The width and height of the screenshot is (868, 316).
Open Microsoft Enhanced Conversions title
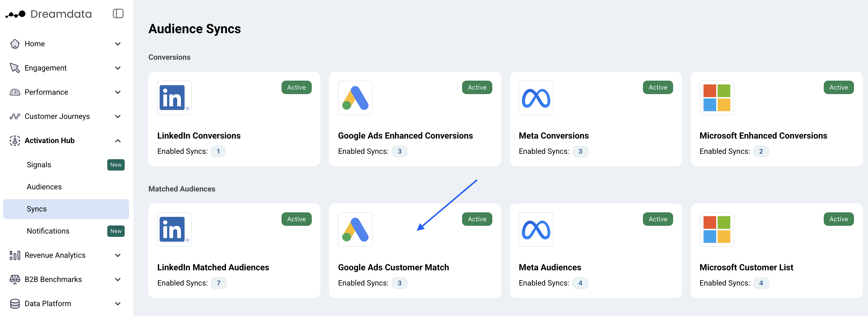tap(763, 136)
